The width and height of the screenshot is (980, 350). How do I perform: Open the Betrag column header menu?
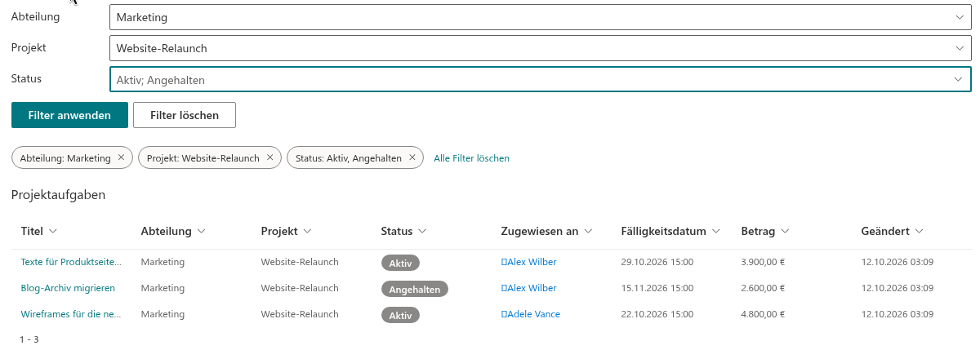765,231
